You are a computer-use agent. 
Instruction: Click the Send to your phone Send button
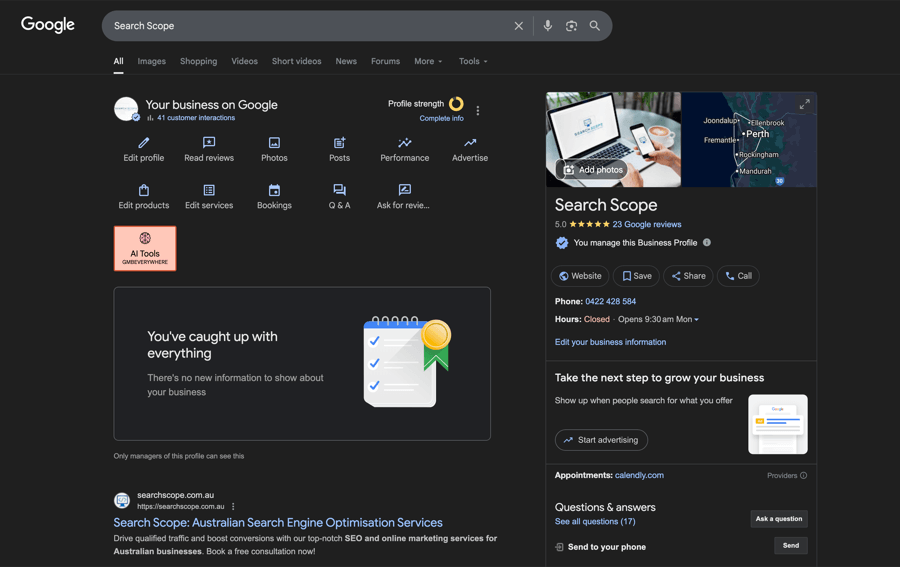click(791, 546)
